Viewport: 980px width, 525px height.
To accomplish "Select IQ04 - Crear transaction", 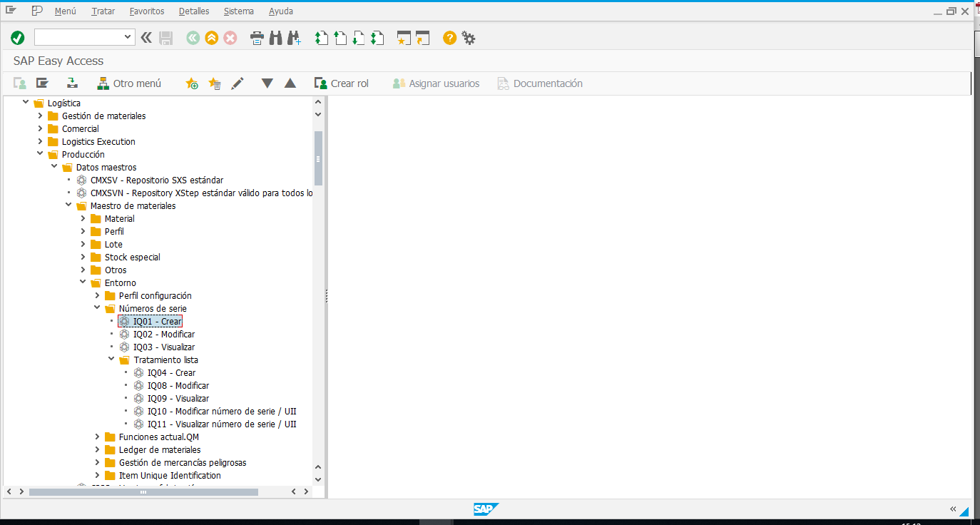I will point(171,372).
